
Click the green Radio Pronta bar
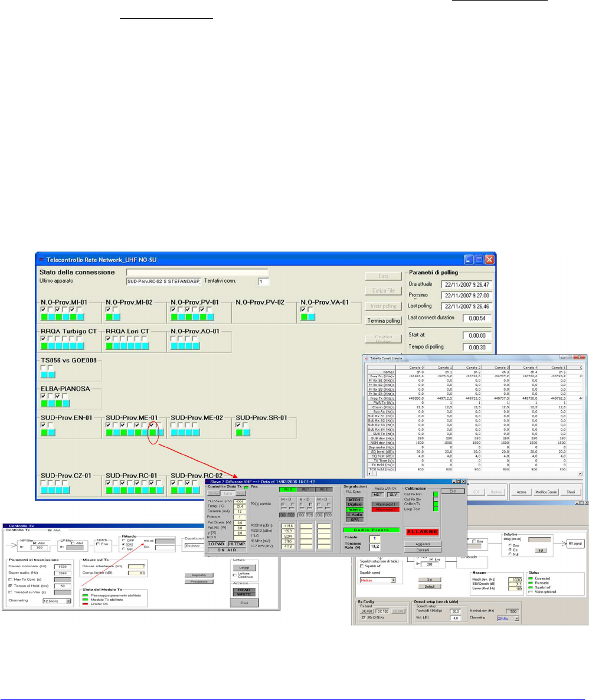point(371,531)
